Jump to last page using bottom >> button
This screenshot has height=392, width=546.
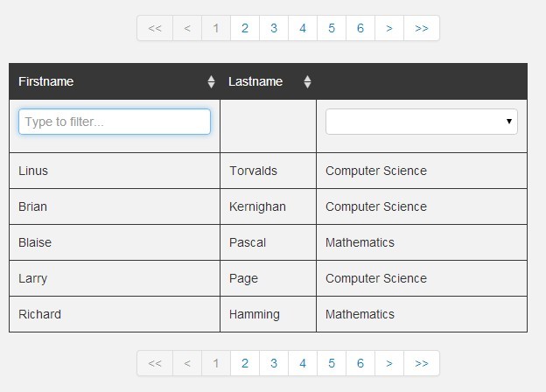click(x=422, y=363)
